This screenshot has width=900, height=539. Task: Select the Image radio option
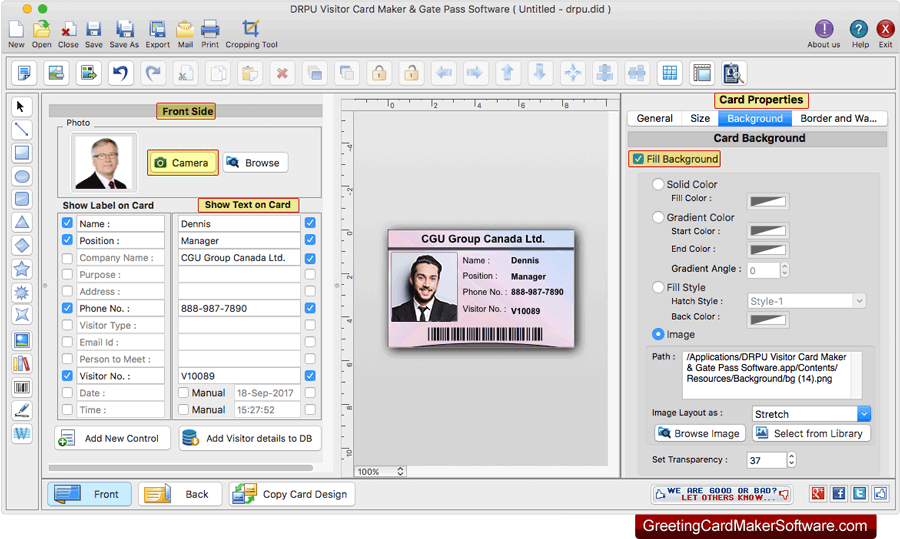pyautogui.click(x=658, y=334)
